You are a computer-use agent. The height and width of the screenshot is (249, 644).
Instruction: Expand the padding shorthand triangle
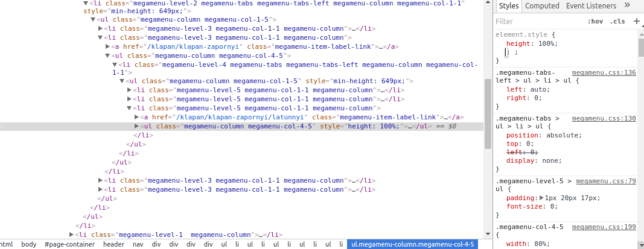pos(543,198)
